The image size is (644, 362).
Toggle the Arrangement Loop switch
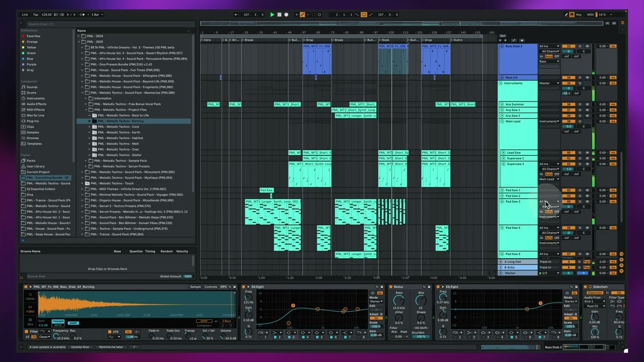[x=363, y=15]
